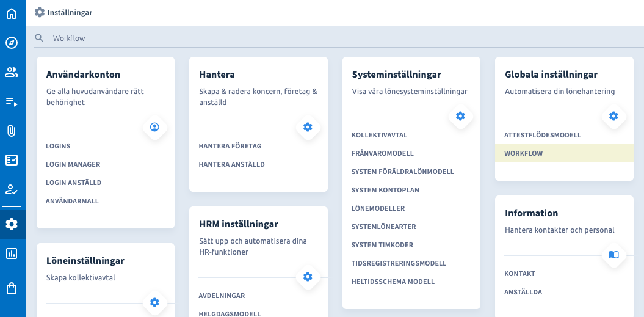Click the playlist run icon in sidebar
The width and height of the screenshot is (644, 317).
coord(12,101)
